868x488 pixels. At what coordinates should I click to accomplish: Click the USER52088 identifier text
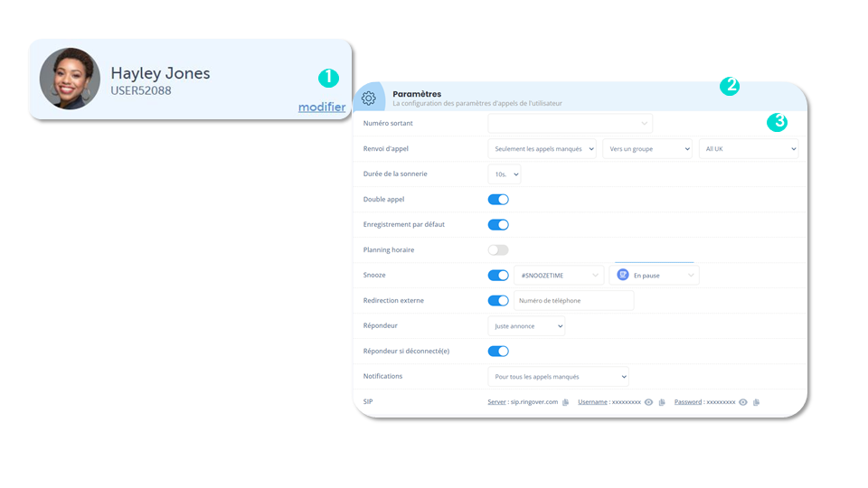tap(141, 90)
